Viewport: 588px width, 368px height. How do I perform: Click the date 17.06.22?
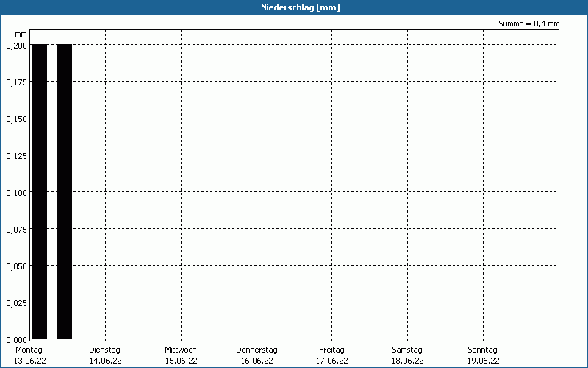tap(332, 361)
